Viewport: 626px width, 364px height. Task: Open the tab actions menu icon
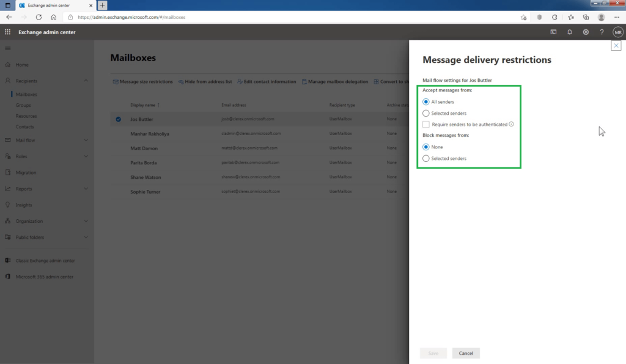pos(7,5)
